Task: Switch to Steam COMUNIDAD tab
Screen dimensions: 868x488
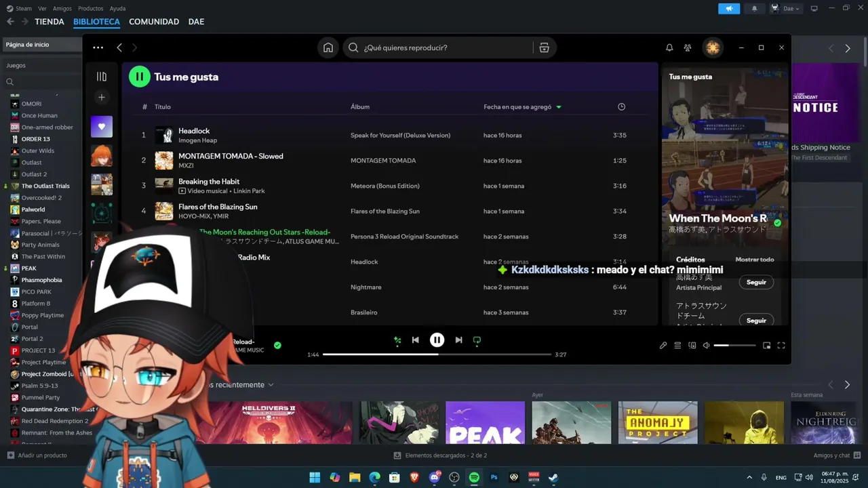Action: 154,22
